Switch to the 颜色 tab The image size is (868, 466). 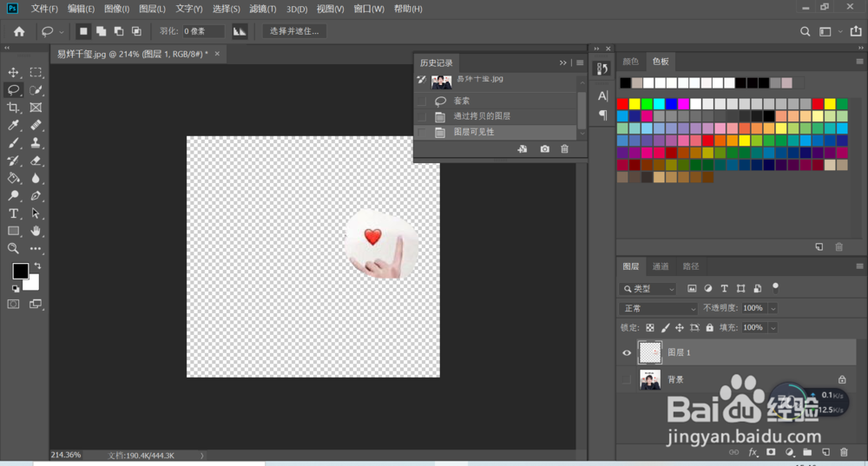point(630,62)
